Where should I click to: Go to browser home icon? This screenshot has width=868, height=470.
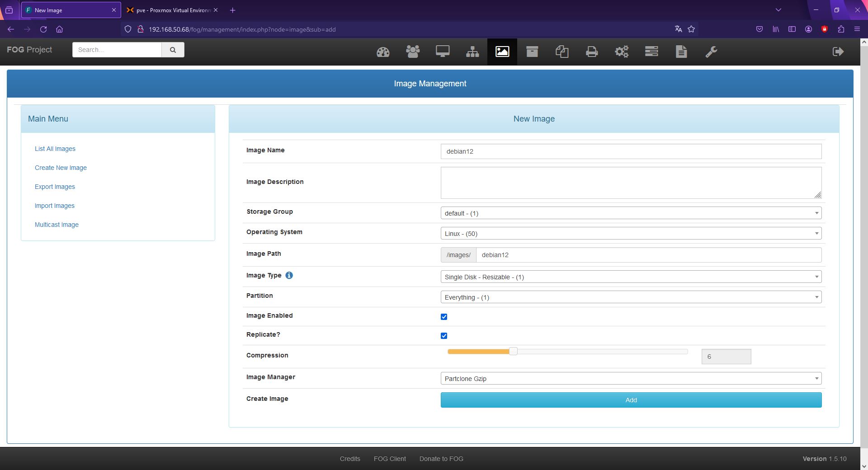click(59, 29)
